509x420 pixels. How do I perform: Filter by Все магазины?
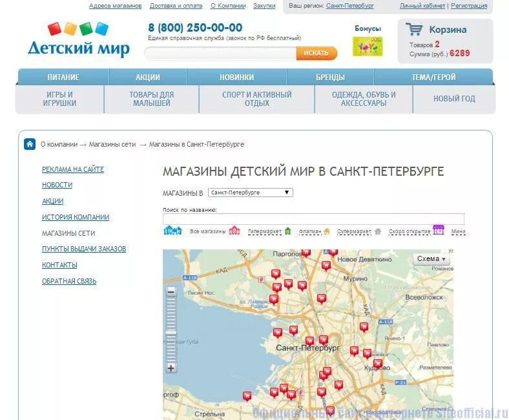(208, 231)
